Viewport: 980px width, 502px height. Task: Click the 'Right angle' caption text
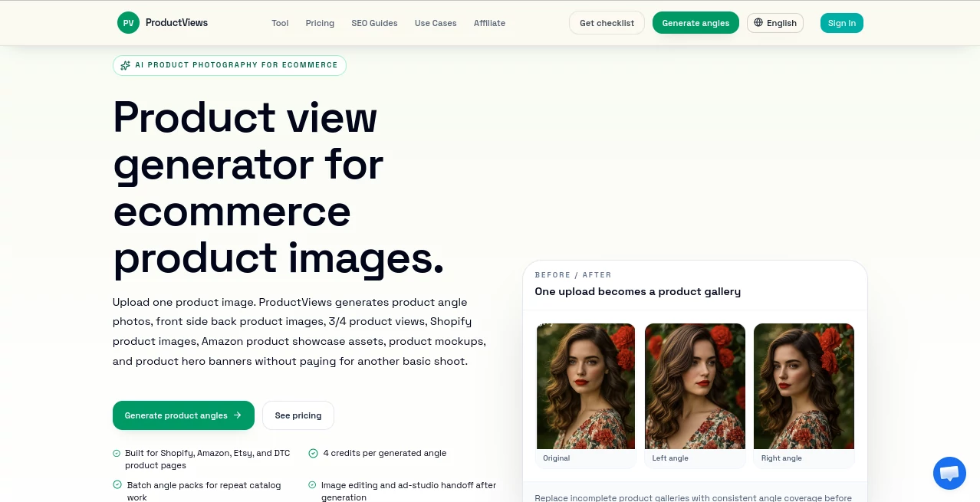click(x=781, y=458)
